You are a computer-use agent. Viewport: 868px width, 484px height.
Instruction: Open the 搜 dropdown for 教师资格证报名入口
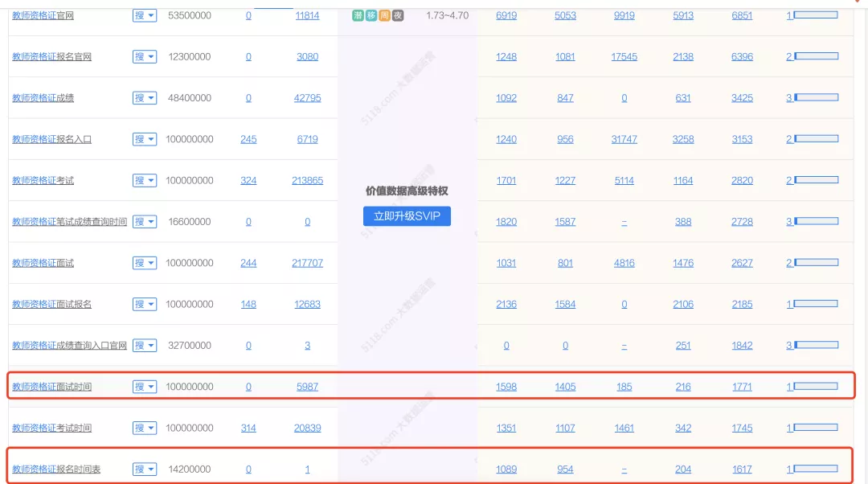click(145, 139)
